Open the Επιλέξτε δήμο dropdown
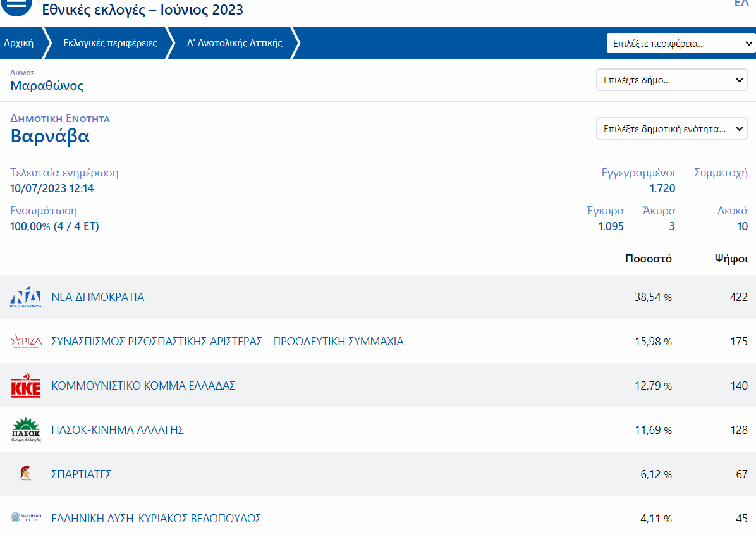756x537 pixels. pyautogui.click(x=672, y=80)
